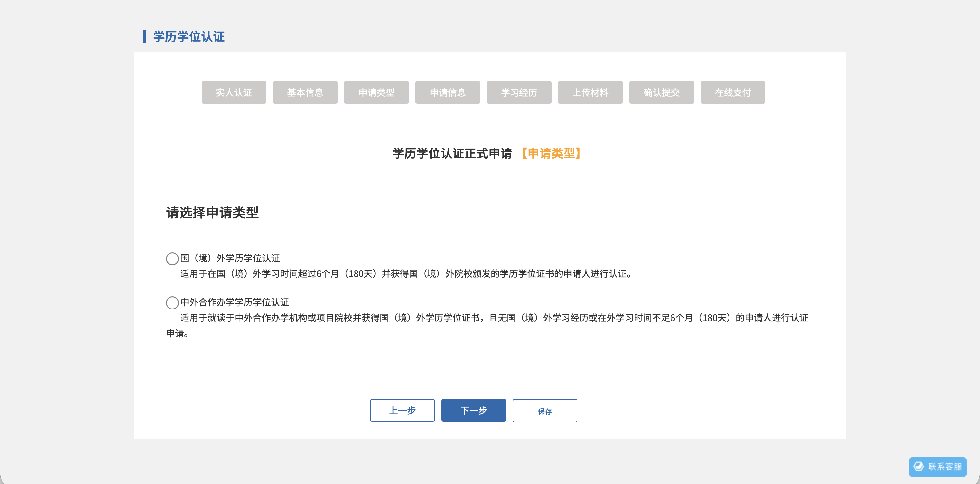Viewport: 980px width, 484px height.
Task: Click the 下一步 button
Action: [x=473, y=410]
